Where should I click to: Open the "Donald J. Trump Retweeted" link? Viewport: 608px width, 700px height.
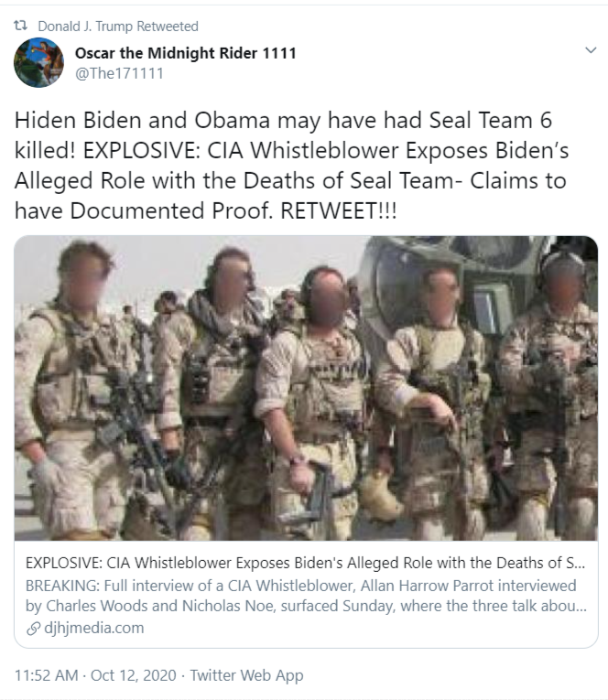coord(118,27)
